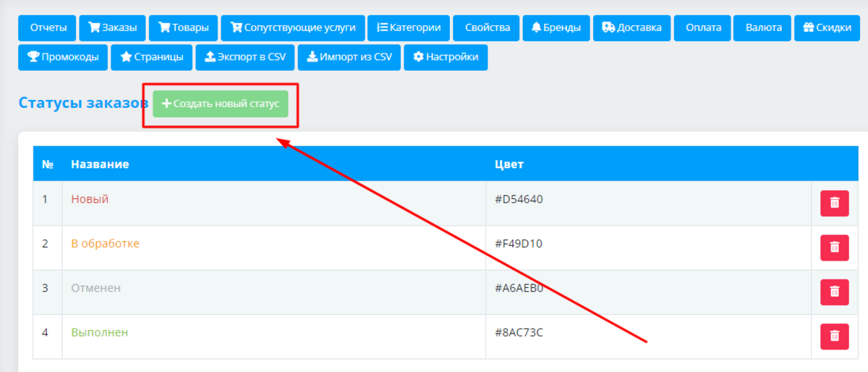
Task: Remove the Выполнен status via trash icon
Action: (834, 336)
